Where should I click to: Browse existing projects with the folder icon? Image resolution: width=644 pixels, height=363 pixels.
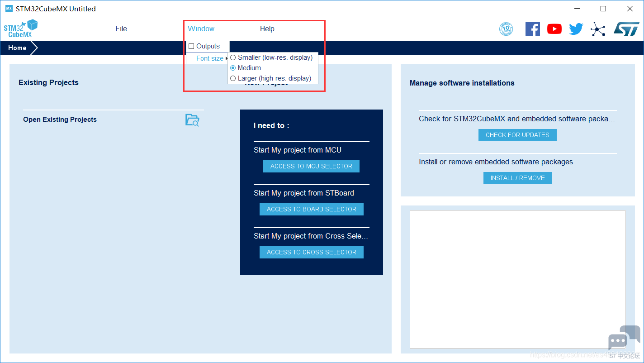tap(192, 120)
